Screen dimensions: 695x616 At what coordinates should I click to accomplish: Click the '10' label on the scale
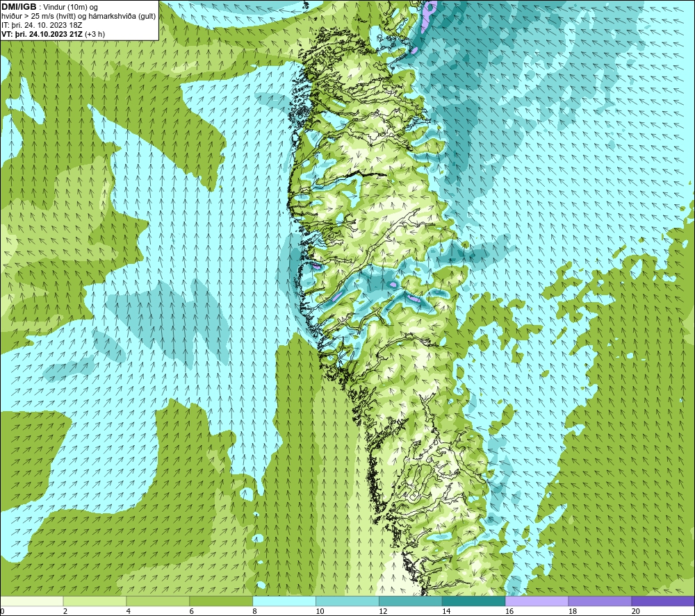(320, 611)
